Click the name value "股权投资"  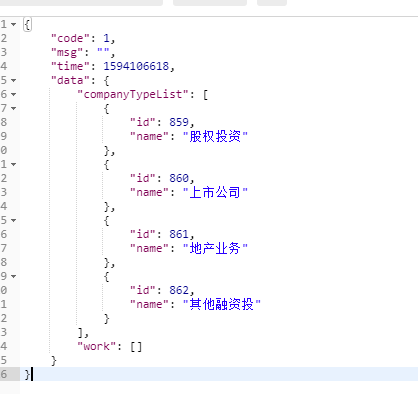(x=215, y=136)
